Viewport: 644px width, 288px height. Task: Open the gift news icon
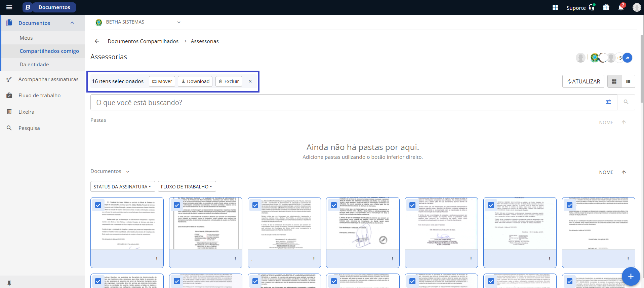(606, 7)
